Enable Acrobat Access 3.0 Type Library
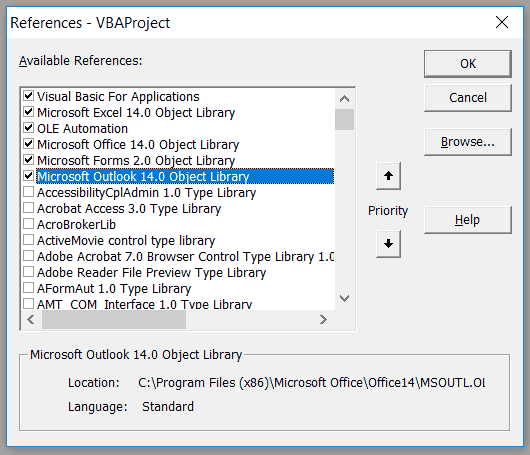The width and height of the screenshot is (530, 455). (28, 208)
